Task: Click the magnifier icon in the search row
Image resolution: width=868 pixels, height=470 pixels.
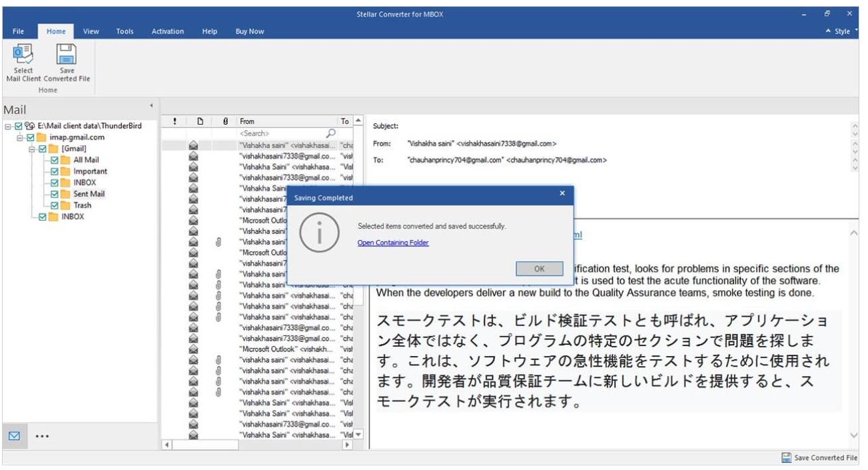Action: pos(331,133)
